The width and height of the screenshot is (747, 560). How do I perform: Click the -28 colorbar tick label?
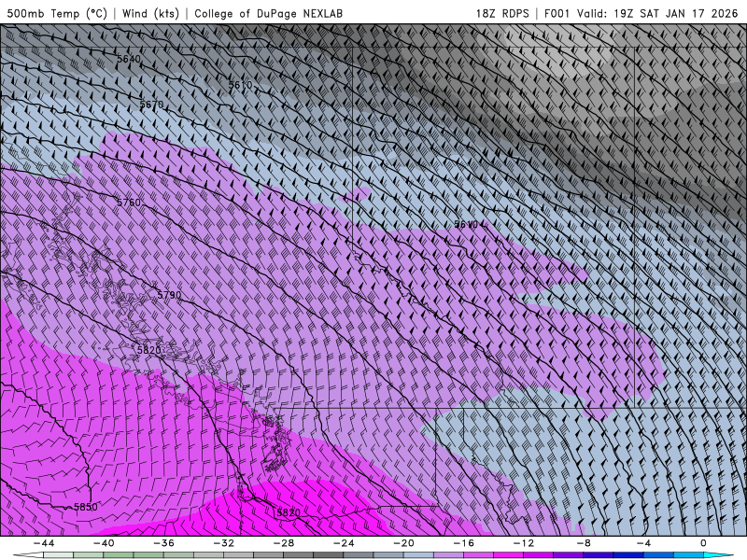[284, 543]
